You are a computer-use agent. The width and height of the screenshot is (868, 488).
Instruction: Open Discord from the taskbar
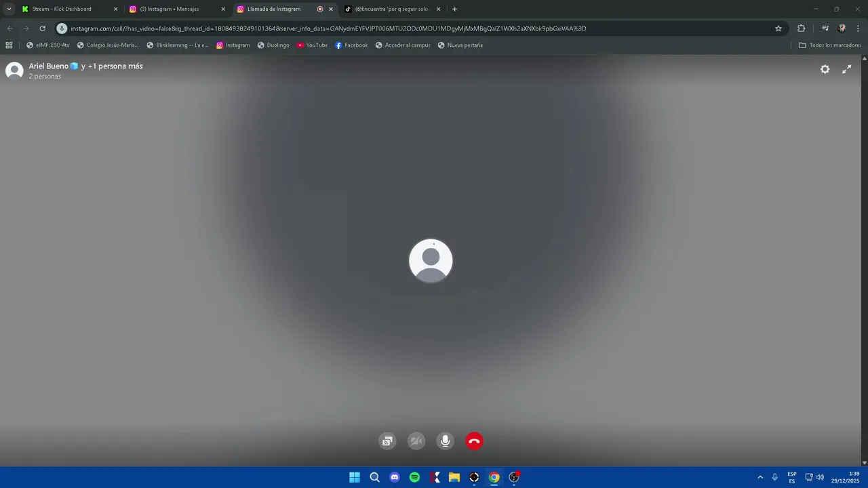[x=395, y=477]
